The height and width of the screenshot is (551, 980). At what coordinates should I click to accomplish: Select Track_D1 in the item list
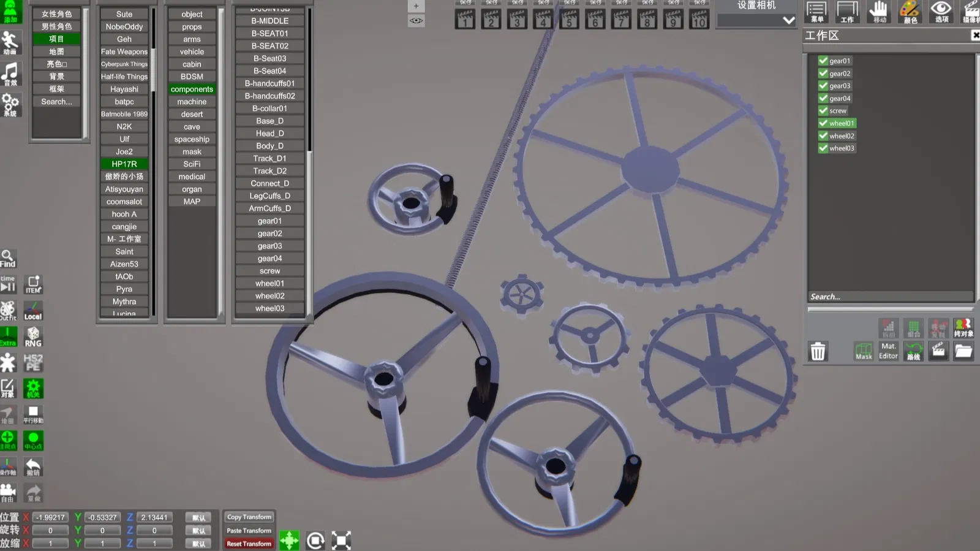tap(269, 158)
